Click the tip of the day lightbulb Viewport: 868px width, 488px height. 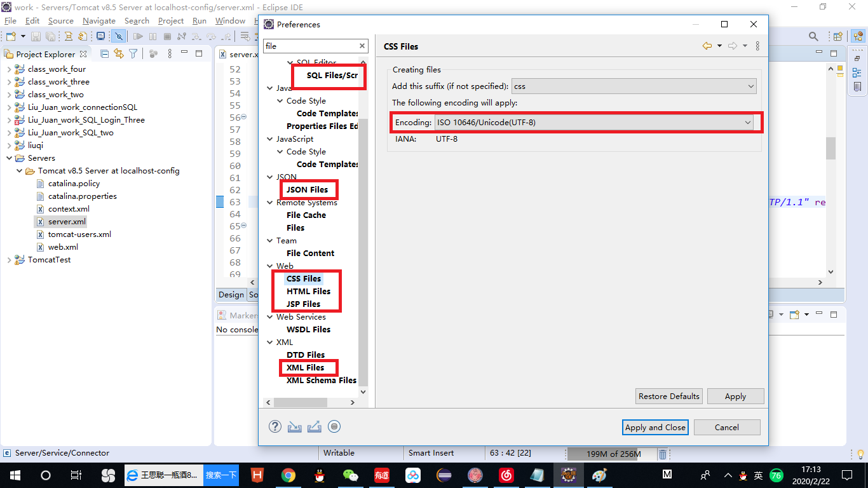click(x=860, y=454)
